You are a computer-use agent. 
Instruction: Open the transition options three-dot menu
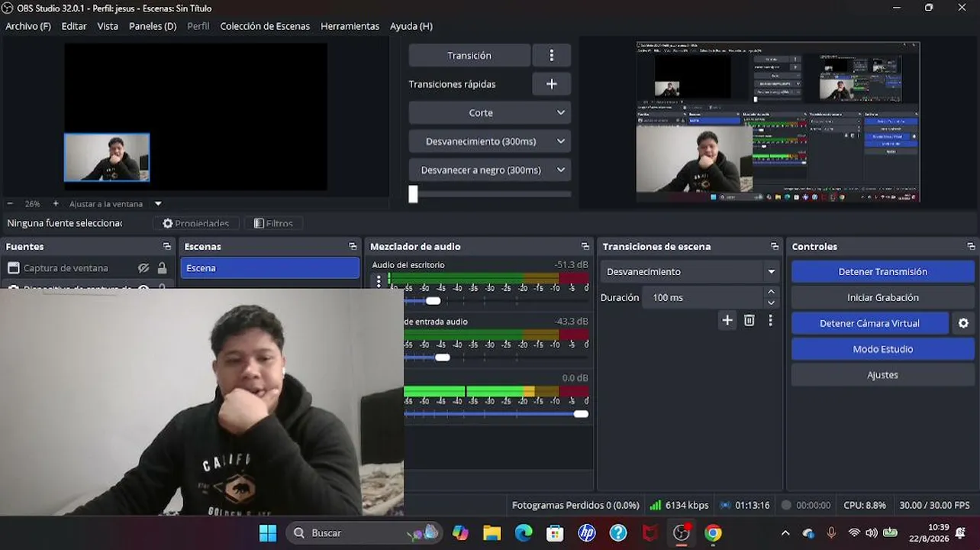tap(551, 55)
